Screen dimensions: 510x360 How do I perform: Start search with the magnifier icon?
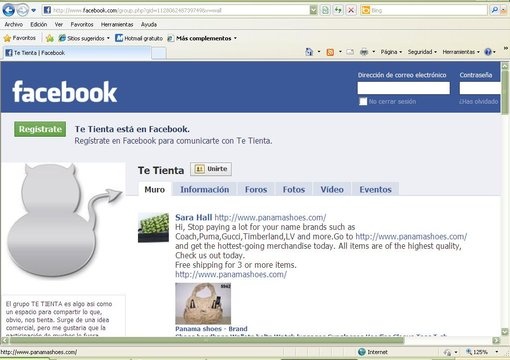tap(495, 10)
